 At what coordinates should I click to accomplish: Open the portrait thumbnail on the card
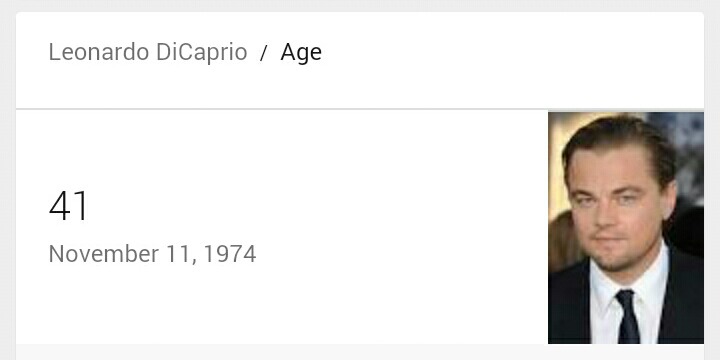pyautogui.click(x=626, y=228)
